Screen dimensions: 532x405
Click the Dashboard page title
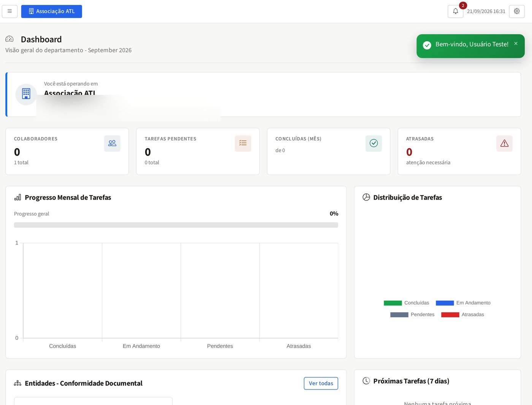click(41, 39)
